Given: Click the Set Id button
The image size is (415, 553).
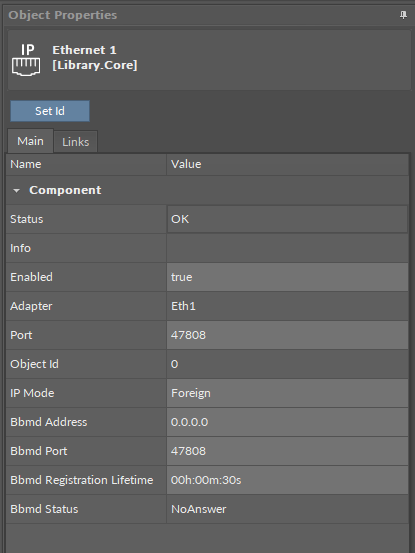Looking at the screenshot, I should pyautogui.click(x=50, y=111).
